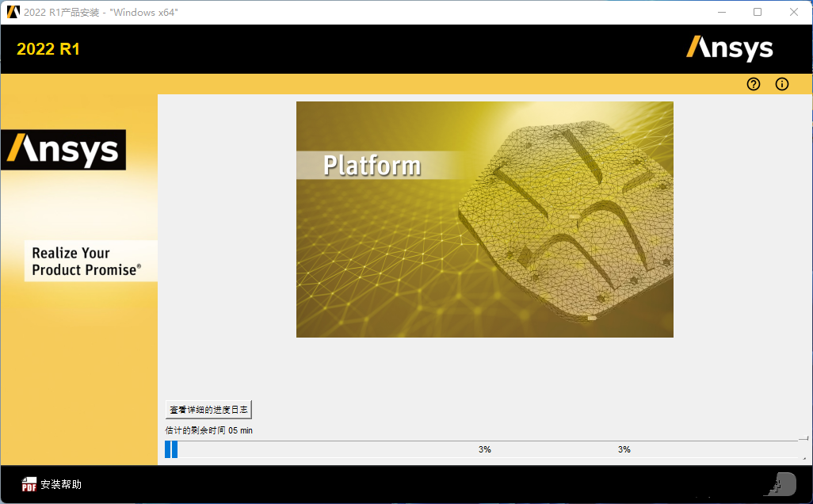Click the PDF icon beside 安装帮助

pyautogui.click(x=29, y=484)
